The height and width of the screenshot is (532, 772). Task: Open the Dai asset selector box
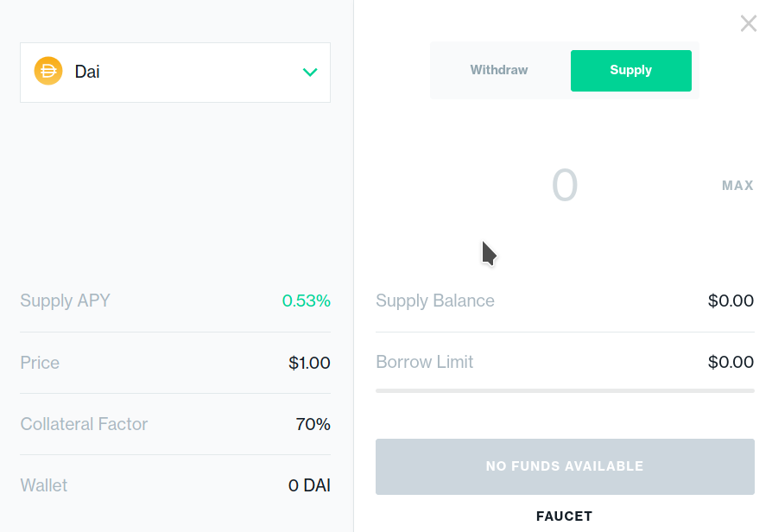175,73
